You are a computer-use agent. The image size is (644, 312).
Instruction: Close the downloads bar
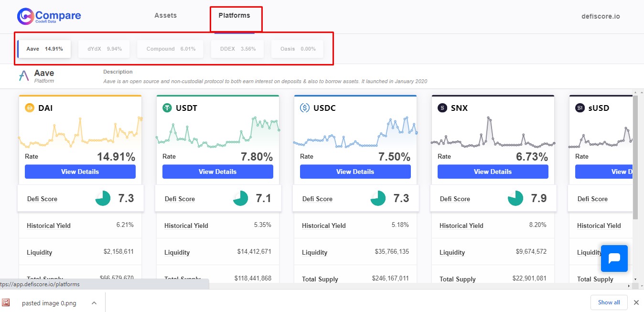(x=636, y=302)
